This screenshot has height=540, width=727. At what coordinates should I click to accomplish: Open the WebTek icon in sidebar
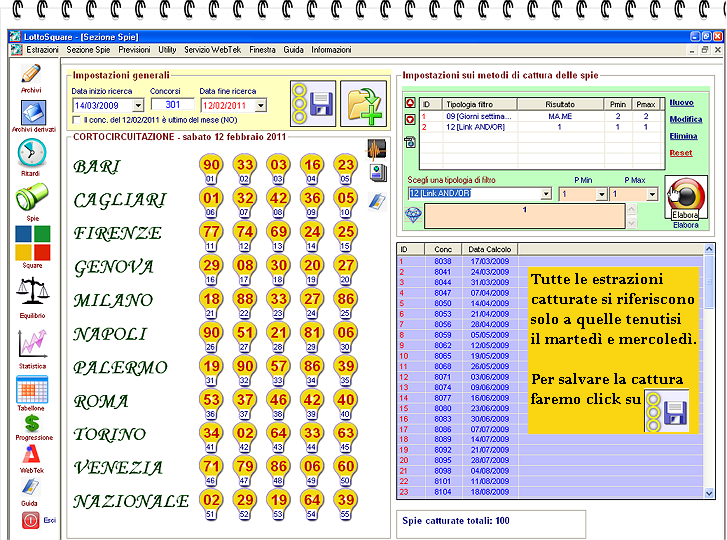(31, 455)
